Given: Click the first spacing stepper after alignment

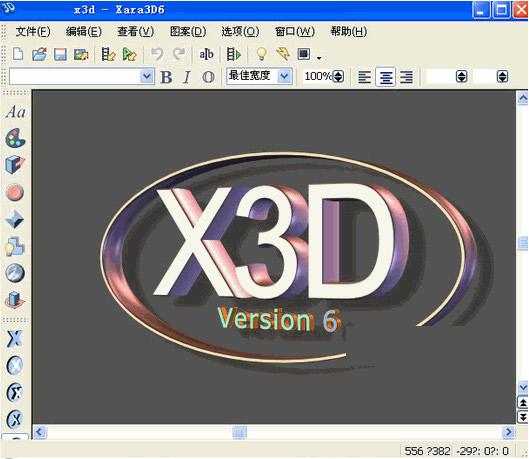Looking at the screenshot, I should [462, 77].
